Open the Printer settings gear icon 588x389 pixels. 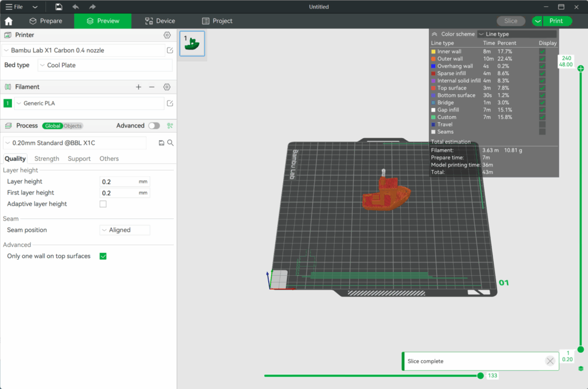click(x=167, y=34)
